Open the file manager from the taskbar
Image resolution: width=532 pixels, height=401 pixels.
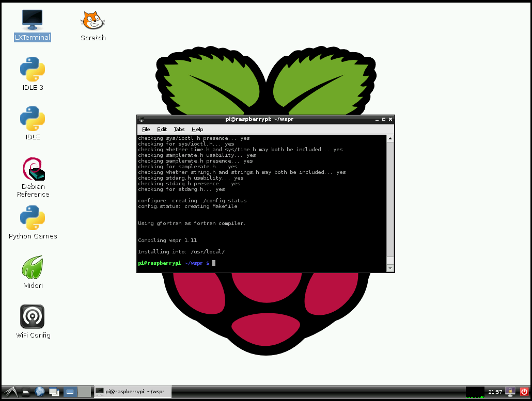click(26, 392)
